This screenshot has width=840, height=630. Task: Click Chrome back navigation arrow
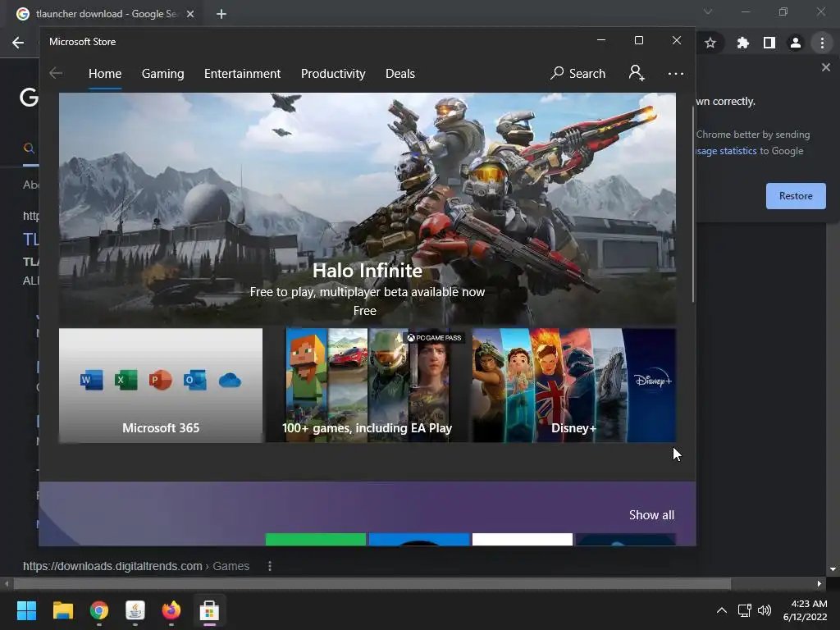point(18,43)
